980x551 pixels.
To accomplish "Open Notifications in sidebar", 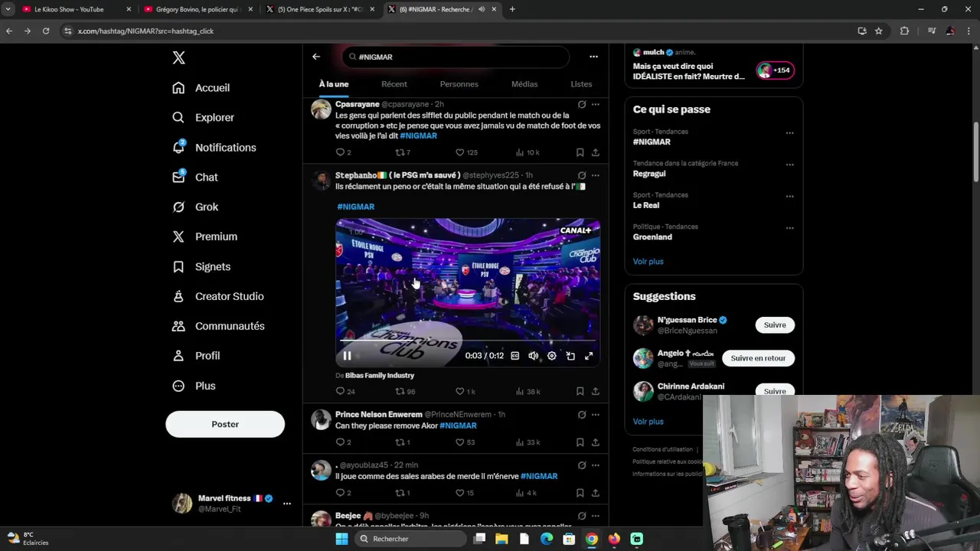I will click(214, 148).
